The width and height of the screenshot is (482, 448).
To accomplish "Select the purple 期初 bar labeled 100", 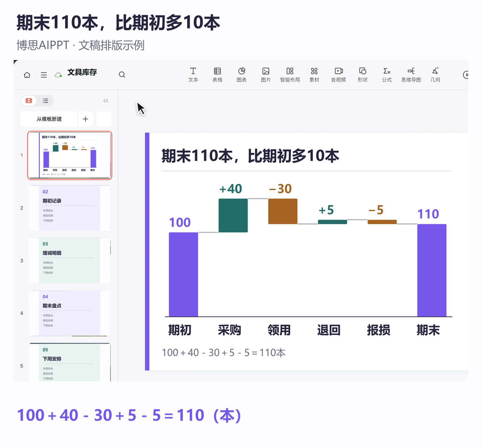I will [183, 274].
